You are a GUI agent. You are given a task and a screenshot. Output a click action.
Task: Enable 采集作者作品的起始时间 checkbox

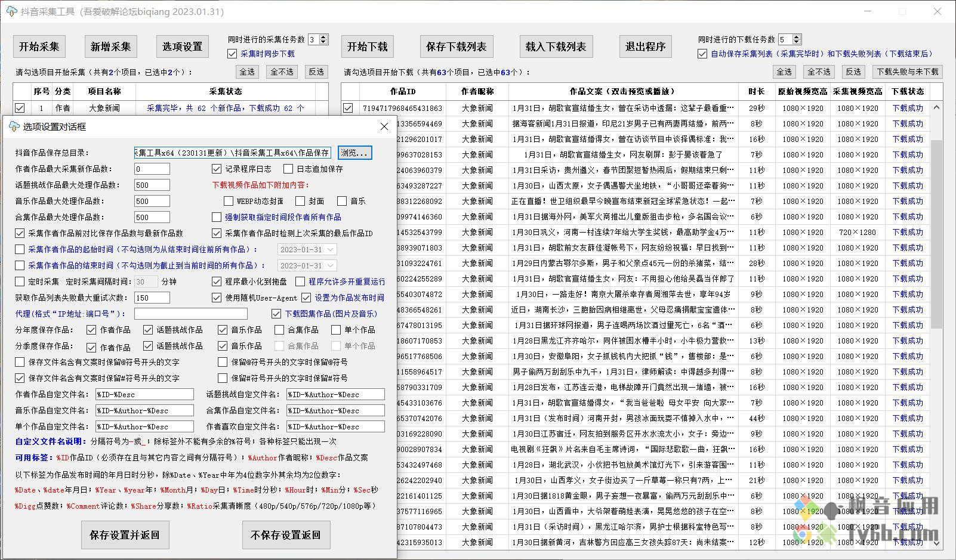20,249
